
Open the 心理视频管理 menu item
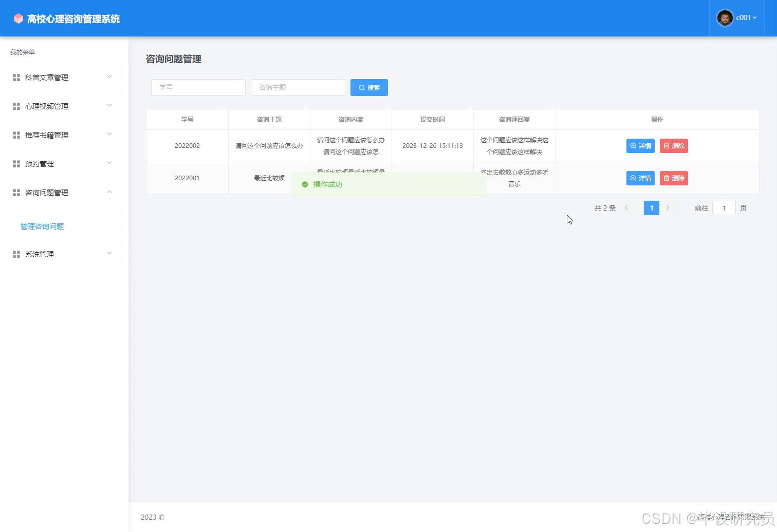point(62,106)
